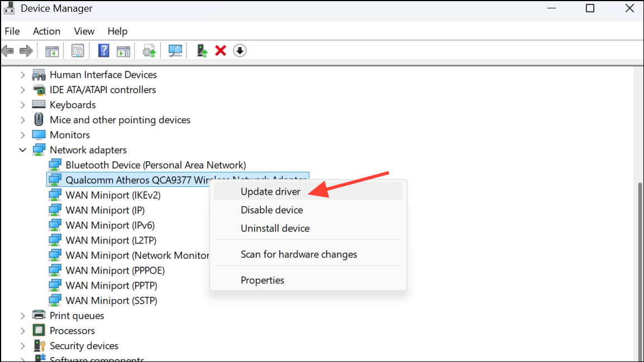Choose Update driver from the context menu
This screenshot has width=644, height=362.
click(270, 191)
